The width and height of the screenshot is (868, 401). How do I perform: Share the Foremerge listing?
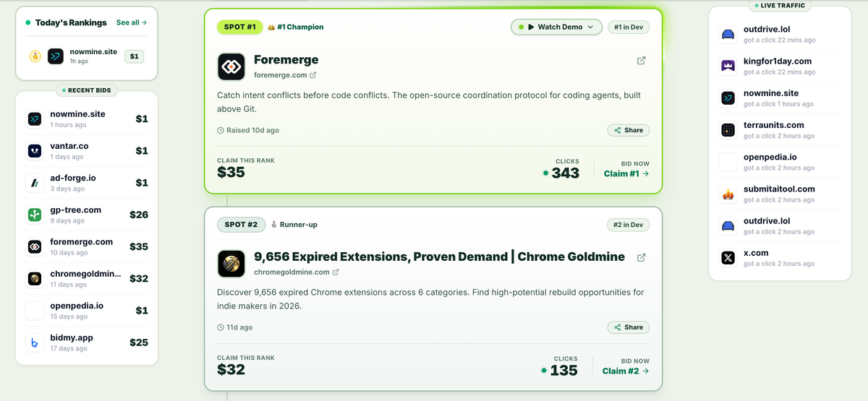coord(629,130)
